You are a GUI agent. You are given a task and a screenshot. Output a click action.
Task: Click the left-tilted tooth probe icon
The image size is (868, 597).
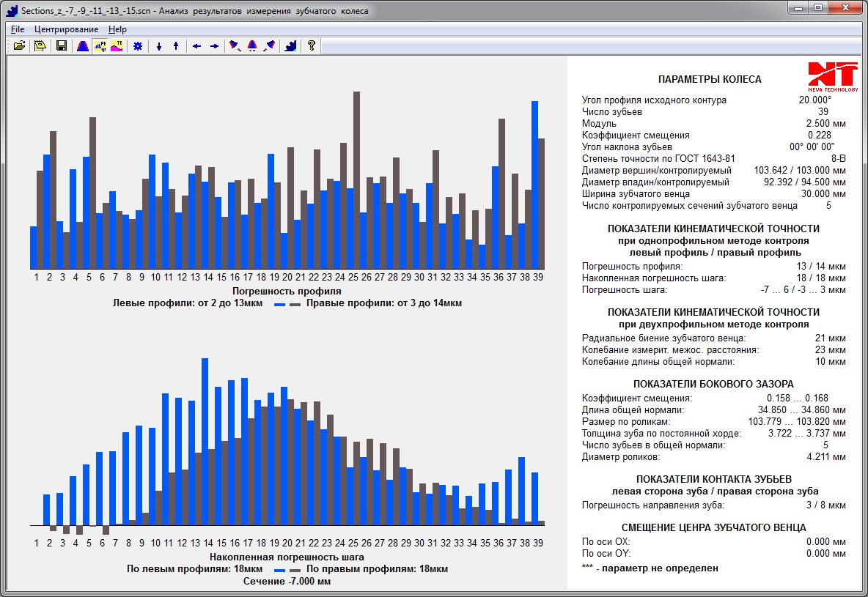coord(235,46)
